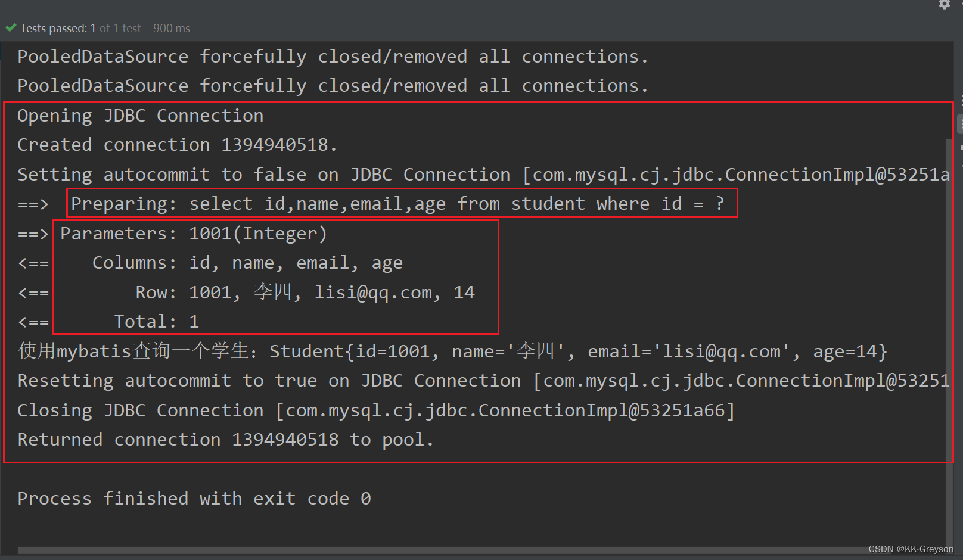Click the 'Closing JDBC Connection' log line
The width and height of the screenshot is (963, 560).
coord(376,410)
